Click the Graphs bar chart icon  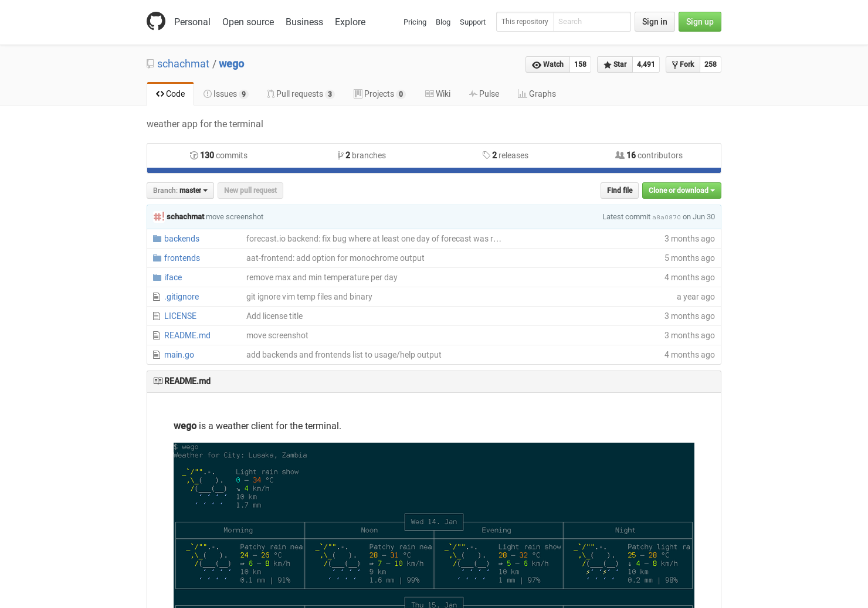[522, 94]
